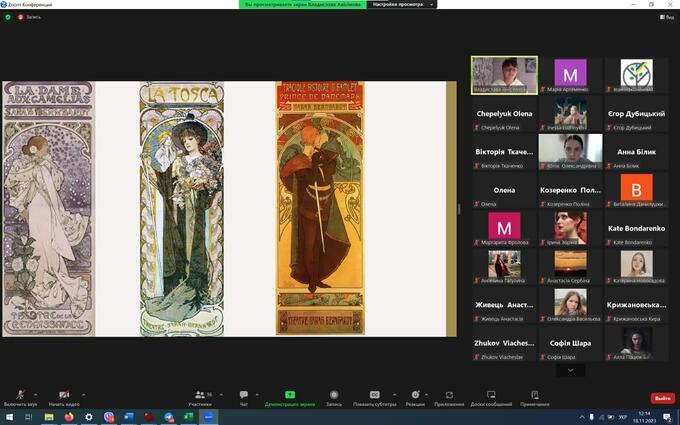
Task: Switch to Zoom taskbar icon
Action: pos(209,417)
